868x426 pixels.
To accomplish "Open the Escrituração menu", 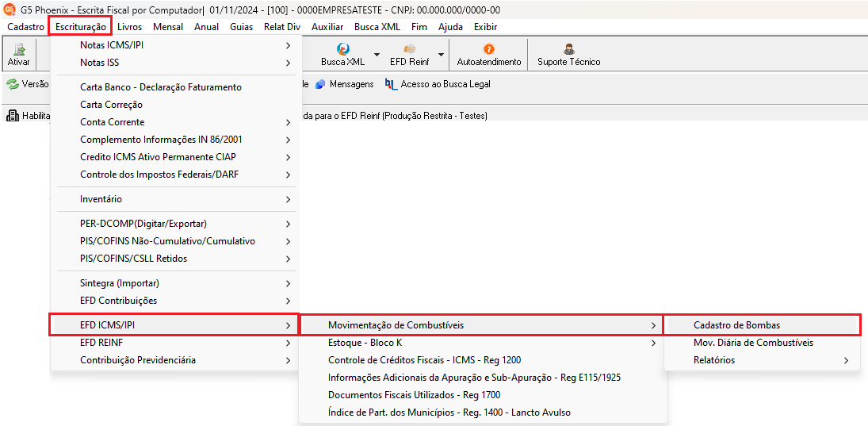I will coord(80,27).
